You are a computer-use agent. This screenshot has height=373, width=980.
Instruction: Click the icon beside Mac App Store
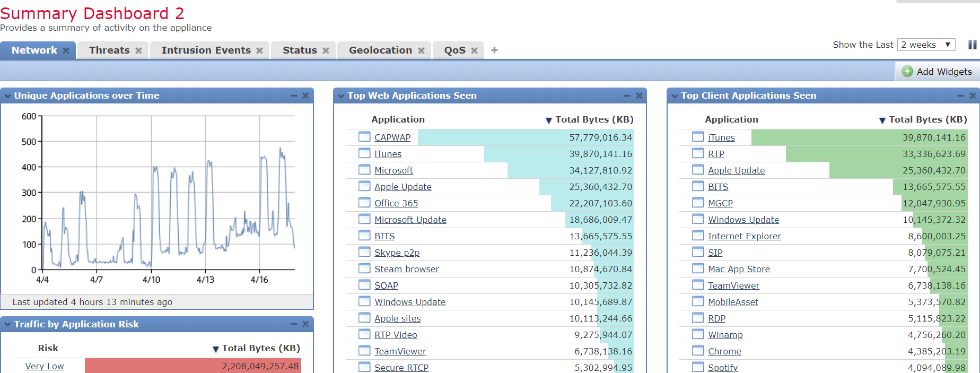point(698,268)
